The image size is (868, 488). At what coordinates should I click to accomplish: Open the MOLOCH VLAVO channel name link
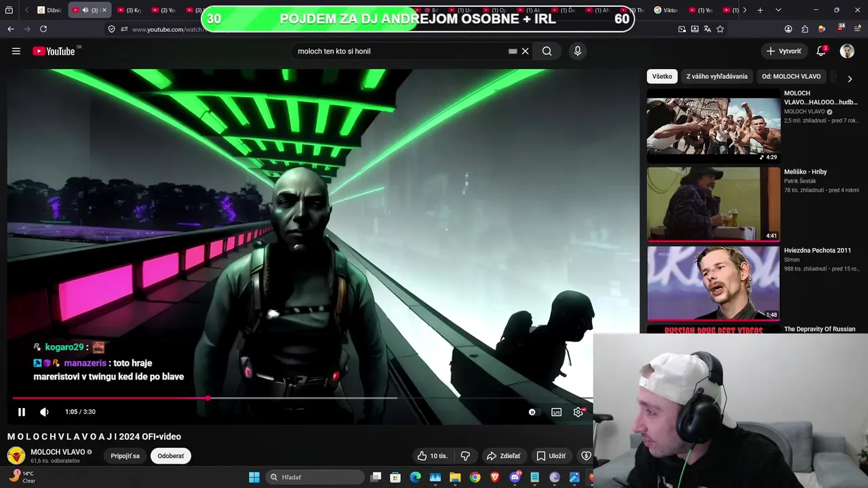point(58,452)
